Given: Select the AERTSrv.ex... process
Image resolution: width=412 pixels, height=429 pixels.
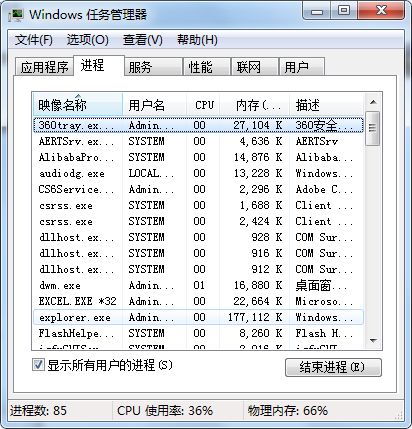Looking at the screenshot, I should 198,141.
